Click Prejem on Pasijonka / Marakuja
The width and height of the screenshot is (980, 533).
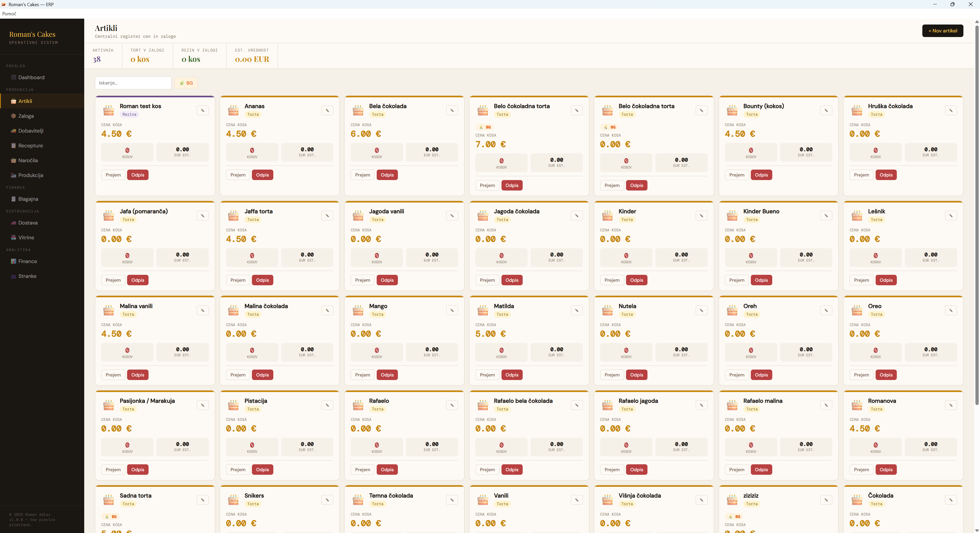(x=113, y=470)
